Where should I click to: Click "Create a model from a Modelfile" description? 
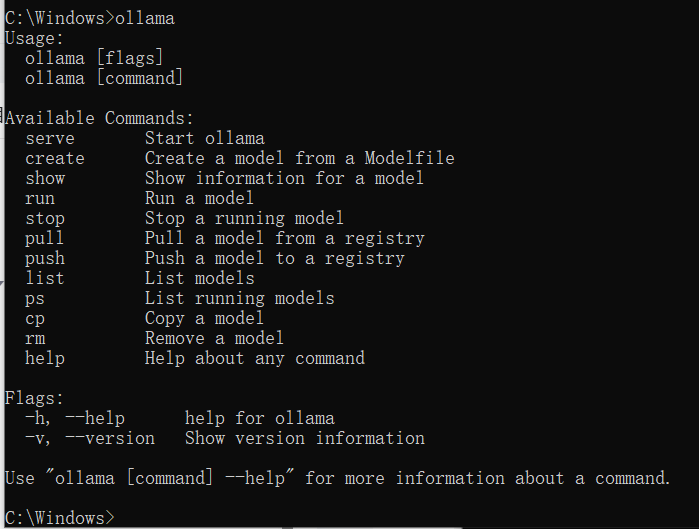[300, 158]
